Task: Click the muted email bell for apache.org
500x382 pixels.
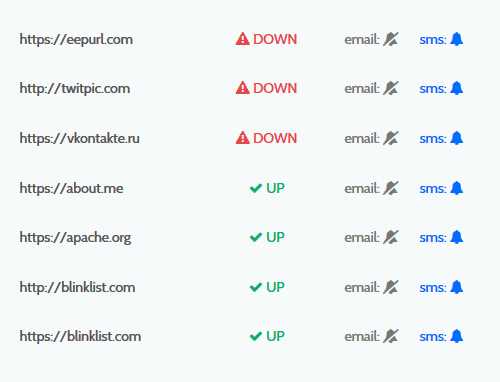Action: [x=390, y=237]
